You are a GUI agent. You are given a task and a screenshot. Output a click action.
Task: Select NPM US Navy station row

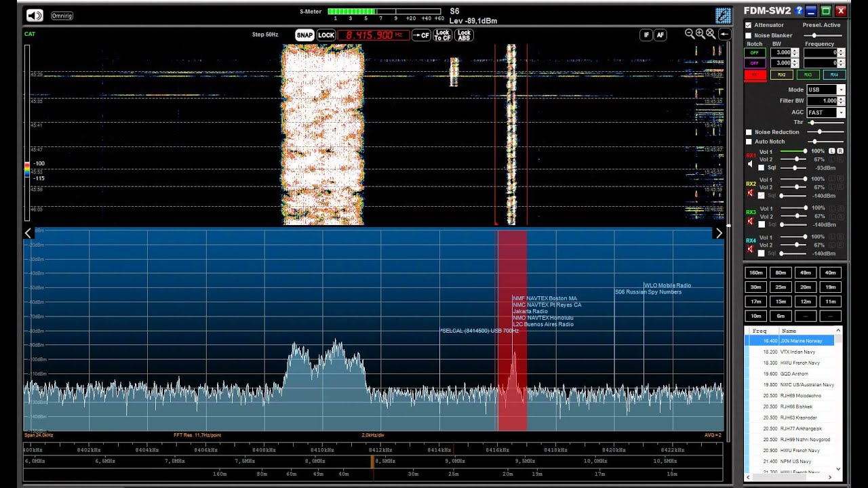coord(790,462)
